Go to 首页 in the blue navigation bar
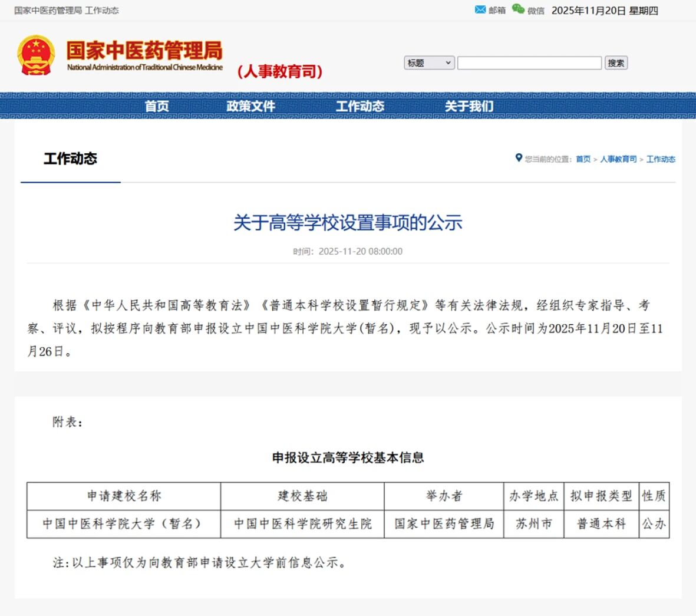The width and height of the screenshot is (696, 616). 157,106
